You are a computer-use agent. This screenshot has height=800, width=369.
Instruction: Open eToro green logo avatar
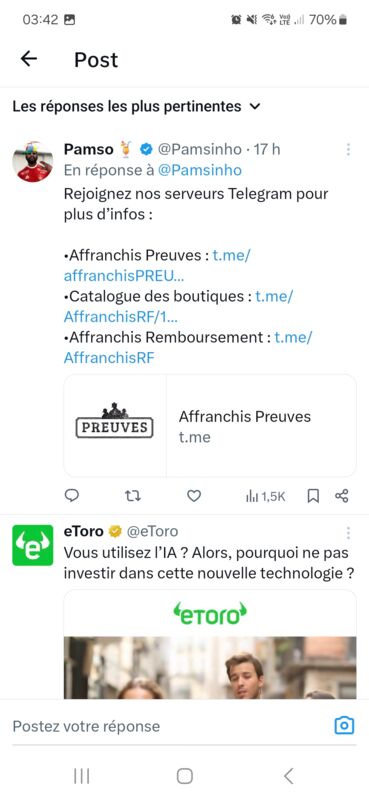point(33,545)
